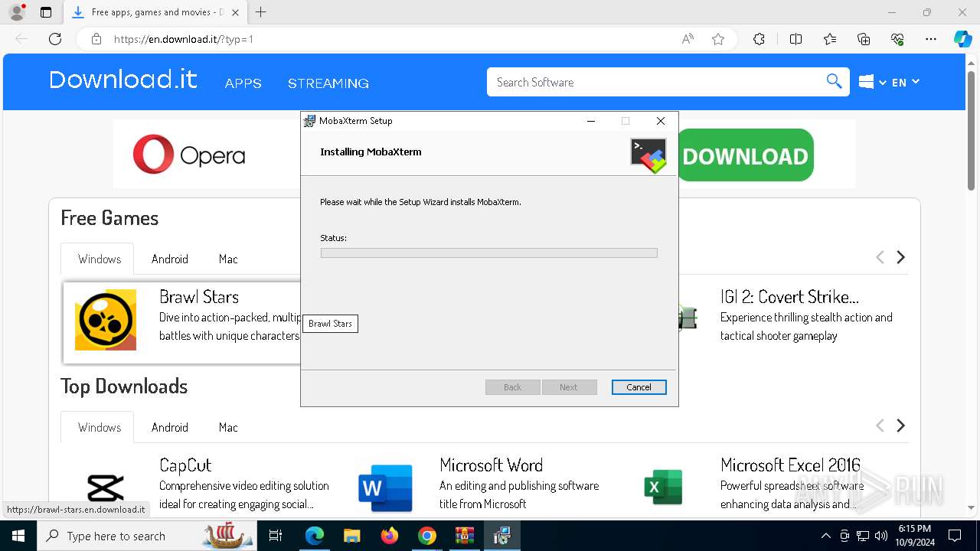980x551 pixels.
Task: Show next Top Downloads with right arrow
Action: coord(901,425)
